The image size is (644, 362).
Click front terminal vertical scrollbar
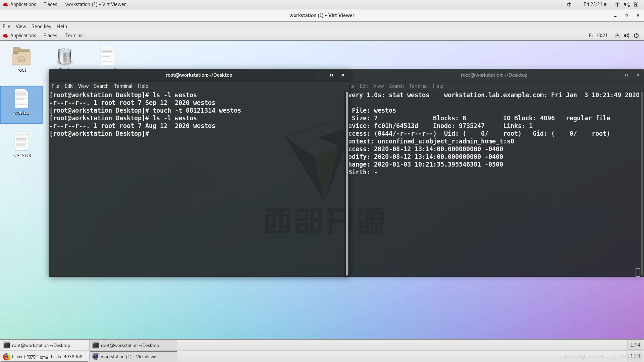346,183
